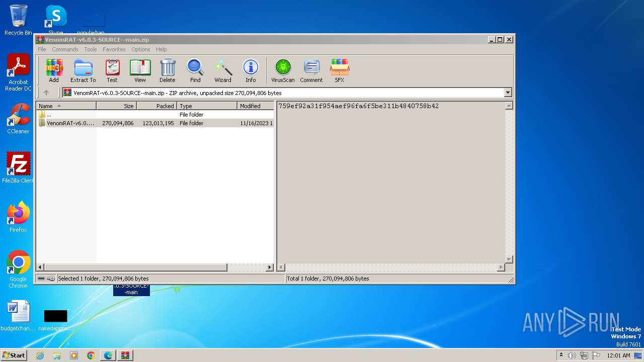The image size is (644, 362).
Task: Open Chrome from the taskbar
Action: pos(91,355)
